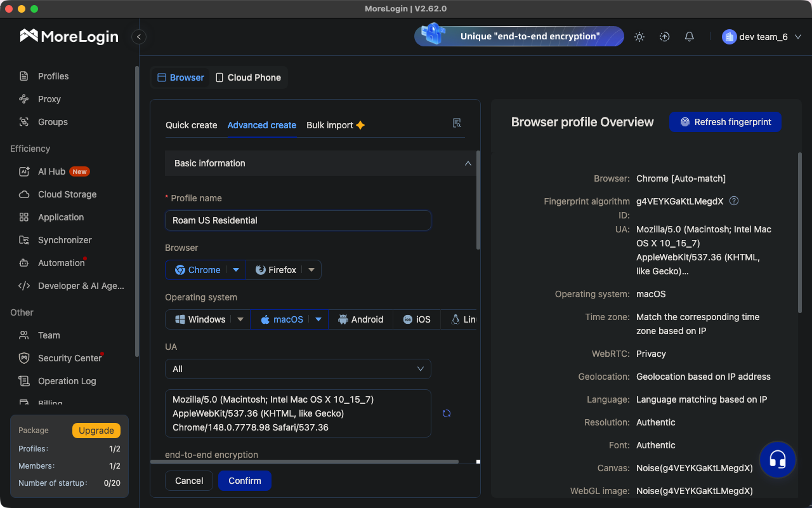Open Synchronizer in the sidebar
Image resolution: width=812 pixels, height=508 pixels.
(x=65, y=240)
